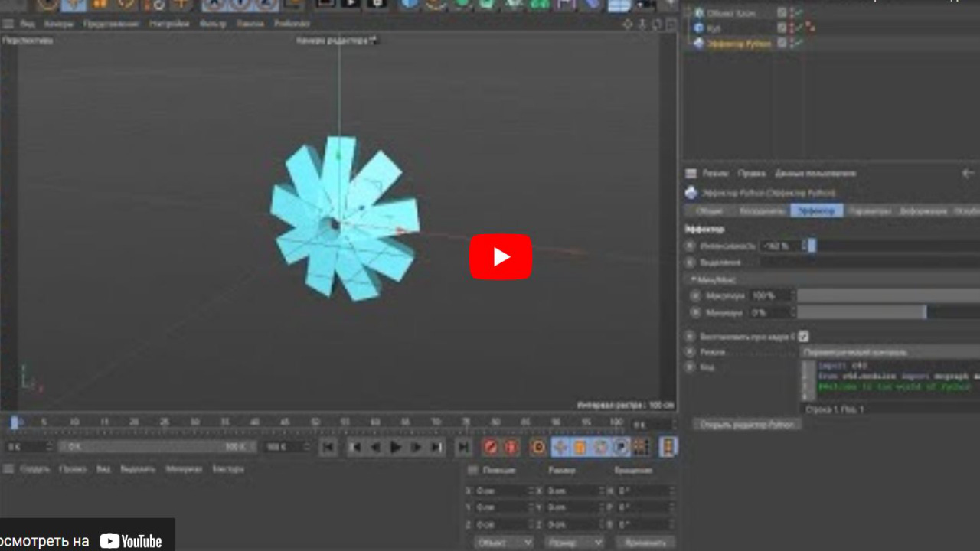Click the Открыть редактор Python button
This screenshot has height=551, width=980.
[746, 423]
